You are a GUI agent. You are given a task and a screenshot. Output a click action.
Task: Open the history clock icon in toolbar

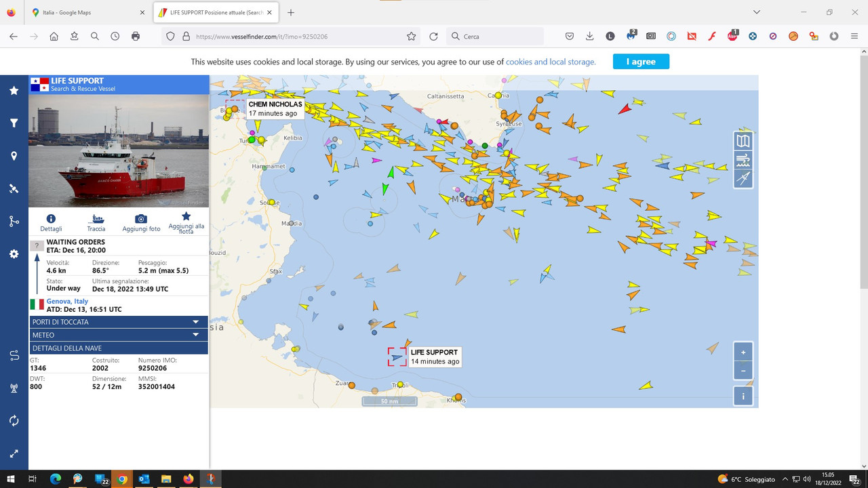pyautogui.click(x=115, y=37)
